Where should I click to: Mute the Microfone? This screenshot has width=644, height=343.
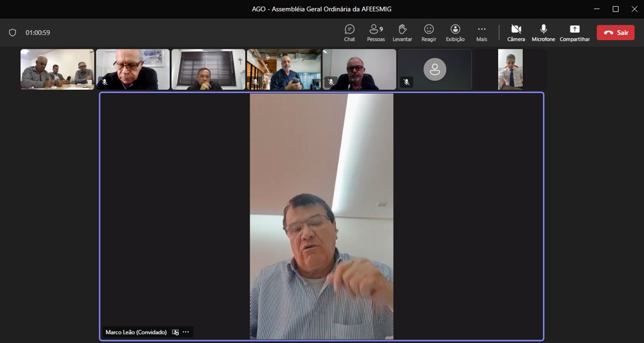point(544,32)
